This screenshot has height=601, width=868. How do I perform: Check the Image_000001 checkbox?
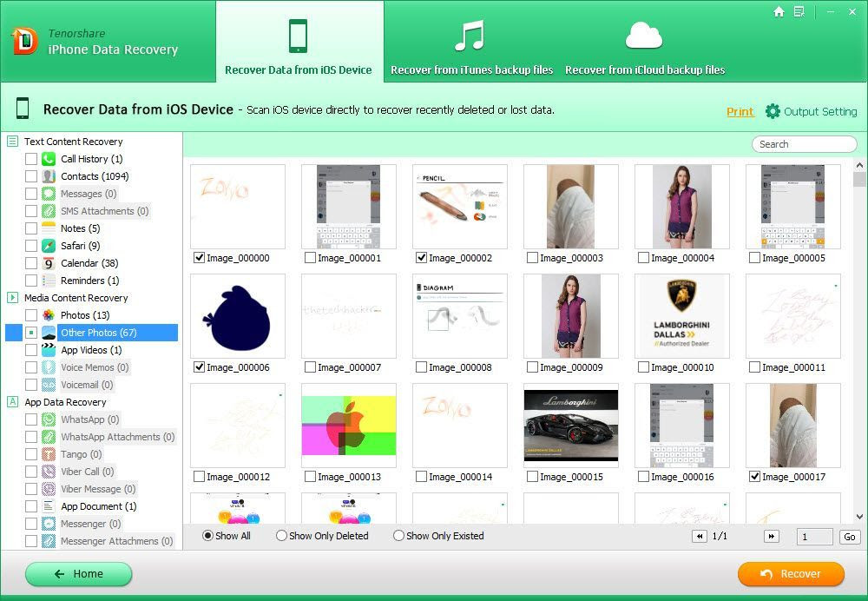(x=311, y=258)
